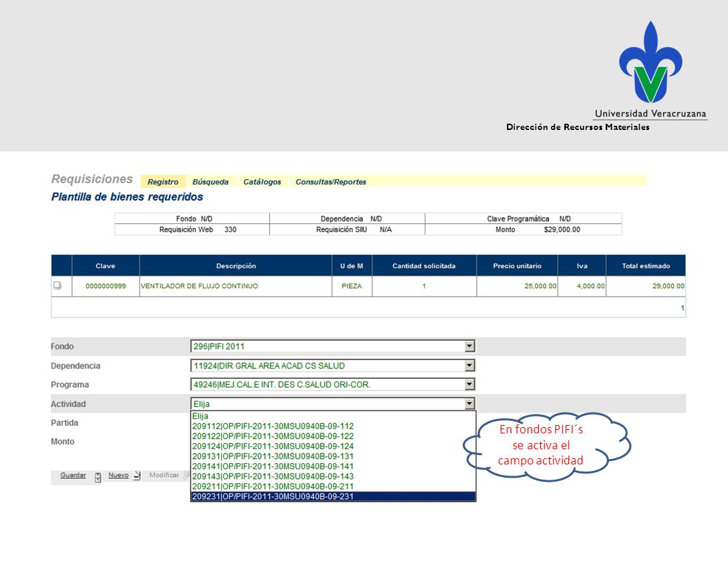The width and height of the screenshot is (728, 564).
Task: Click the Requisiciones title
Action: [92, 179]
